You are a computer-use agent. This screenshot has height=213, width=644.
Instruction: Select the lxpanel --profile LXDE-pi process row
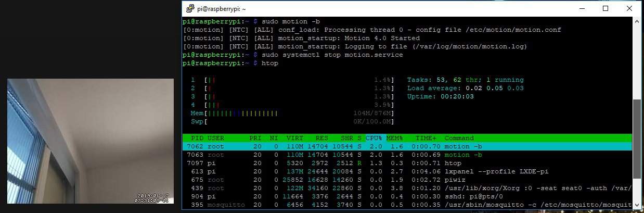tap(407, 171)
